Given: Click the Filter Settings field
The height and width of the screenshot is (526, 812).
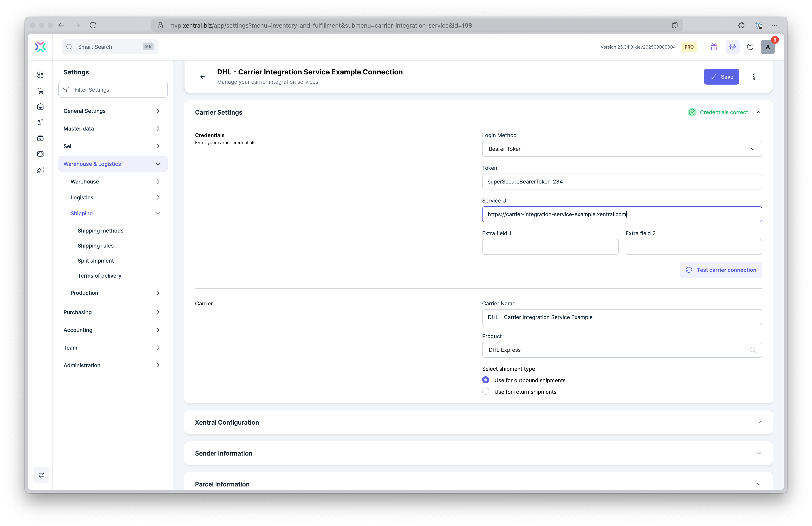Looking at the screenshot, I should pos(113,89).
